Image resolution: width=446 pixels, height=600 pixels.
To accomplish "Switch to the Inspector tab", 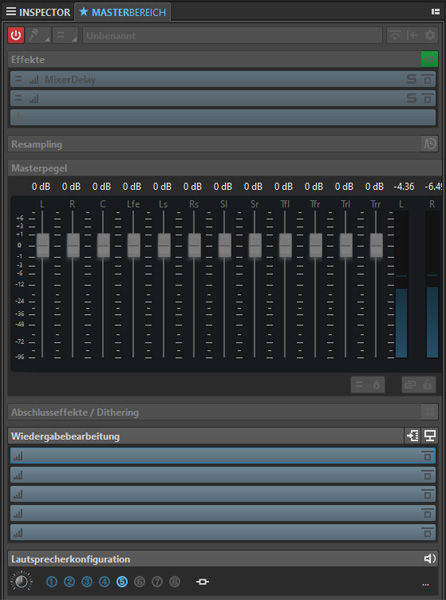I will tap(38, 12).
